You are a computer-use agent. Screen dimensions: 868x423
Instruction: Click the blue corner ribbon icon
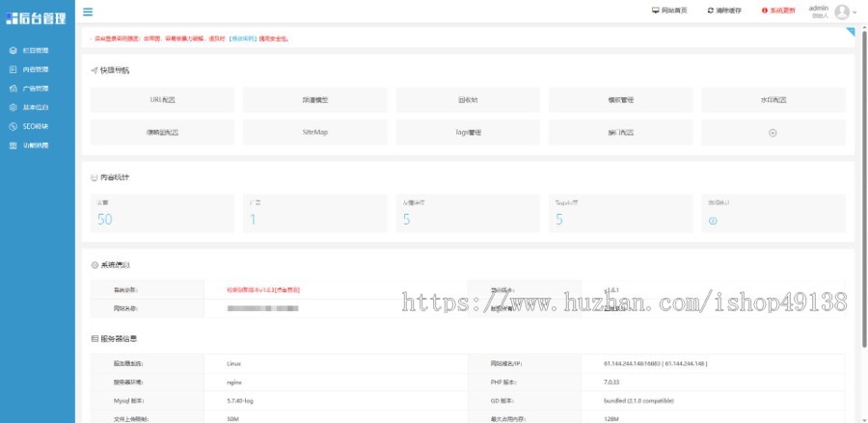851,32
